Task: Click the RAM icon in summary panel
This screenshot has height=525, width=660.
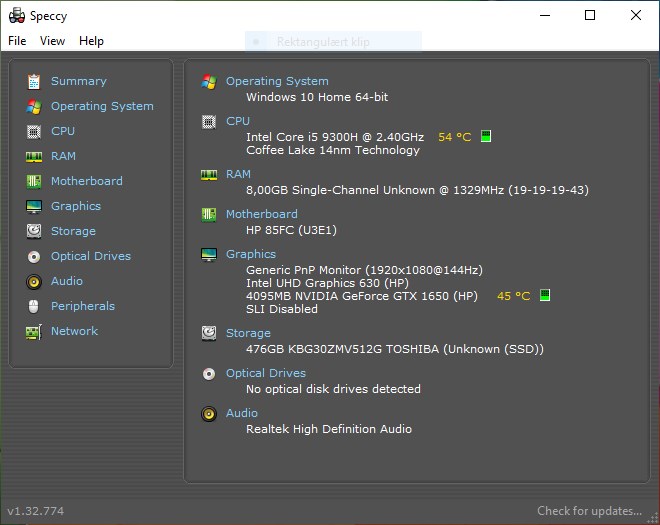Action: 209,175
